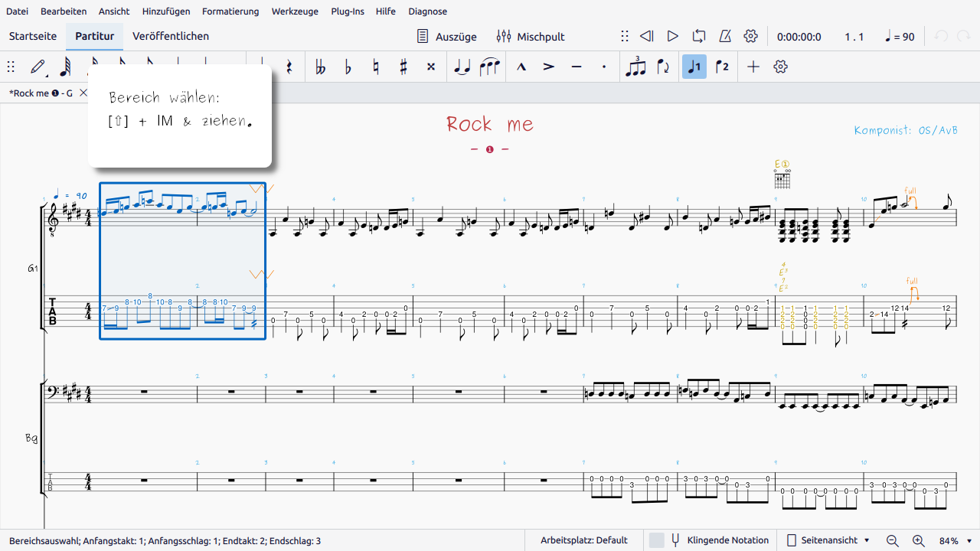Screen dimensions: 980x551
Task: Enable the metronome
Action: coord(724,36)
